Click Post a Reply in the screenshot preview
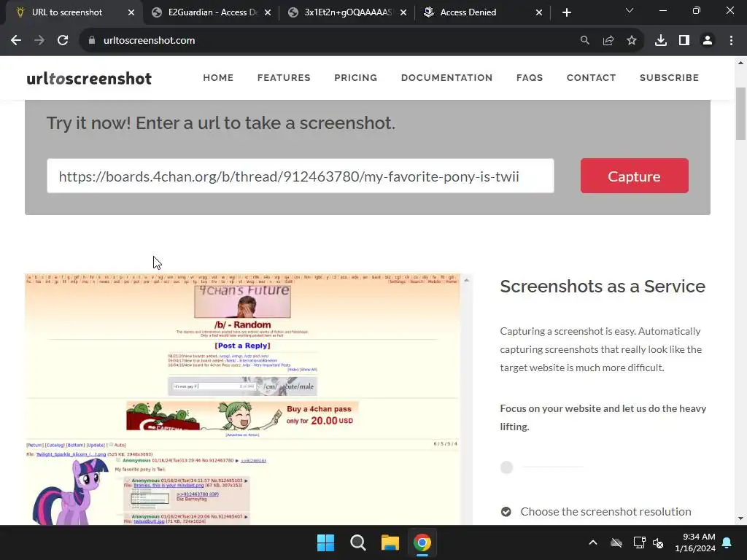Screen dimensions: 747x560 point(242,346)
